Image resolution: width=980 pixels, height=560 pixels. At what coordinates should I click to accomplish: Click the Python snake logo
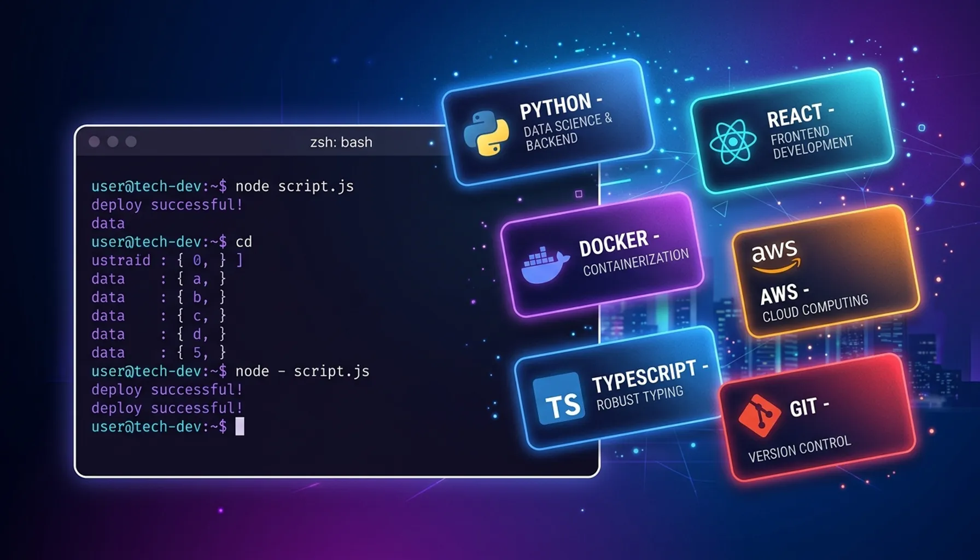coord(486,133)
